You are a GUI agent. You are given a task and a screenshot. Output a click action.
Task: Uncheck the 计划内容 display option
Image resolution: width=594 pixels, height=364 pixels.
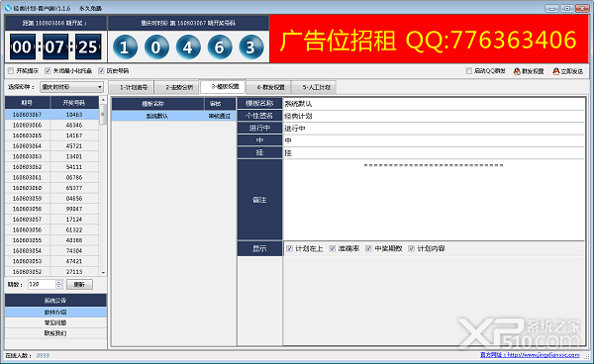tap(412, 248)
